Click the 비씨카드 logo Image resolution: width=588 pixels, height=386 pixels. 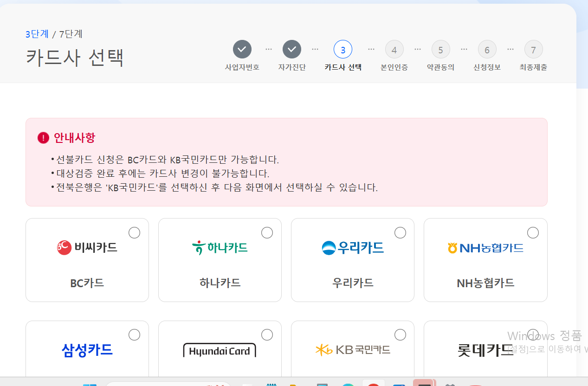[87, 247]
